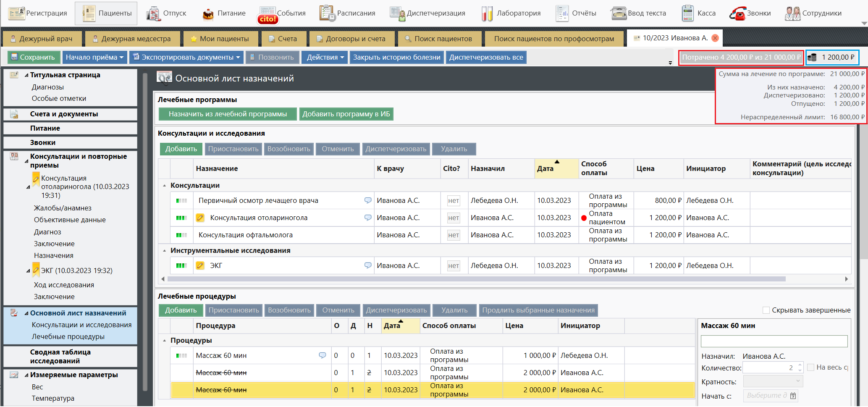Open the Лаборатория test tubes icon
The image size is (868, 407).
(x=487, y=13)
